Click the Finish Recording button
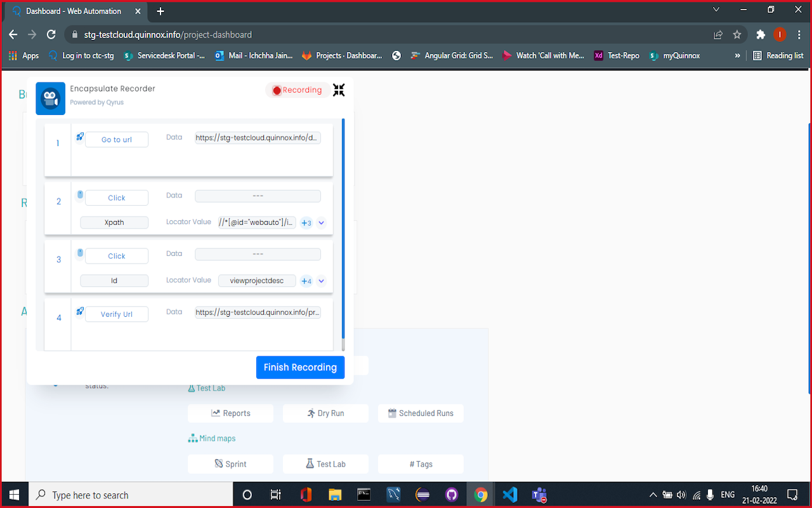 click(x=300, y=367)
